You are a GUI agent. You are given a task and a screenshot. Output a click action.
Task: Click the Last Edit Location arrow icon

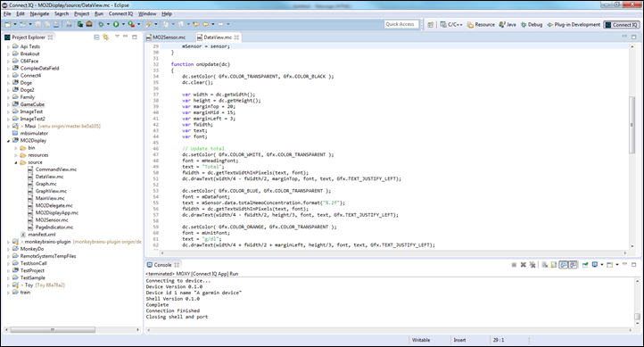[196, 24]
